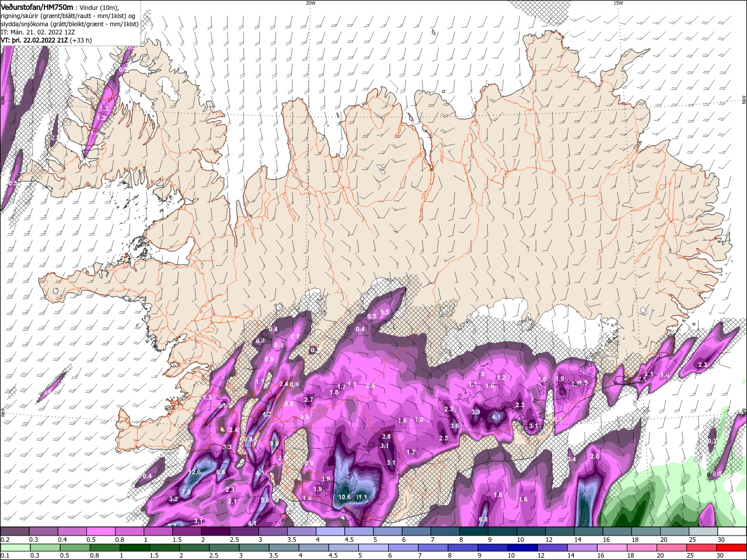Click the 0.2 label on snow scale
The height and width of the screenshot is (560, 747).
[x=4, y=540]
